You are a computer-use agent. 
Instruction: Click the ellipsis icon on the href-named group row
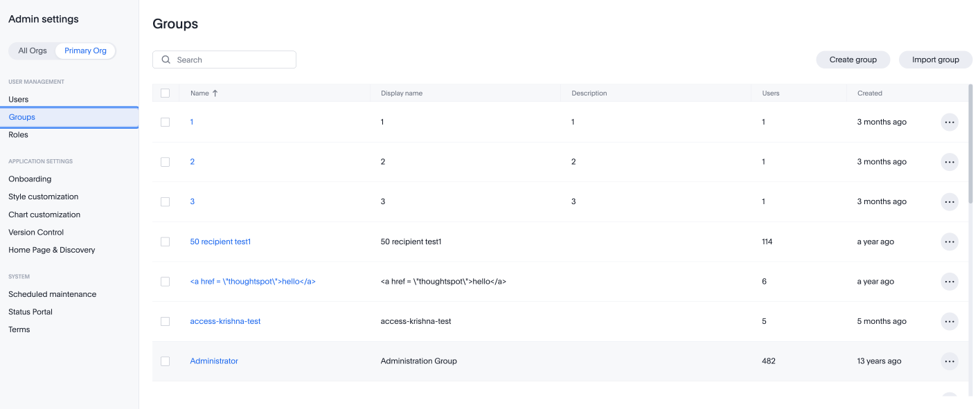coord(950,281)
